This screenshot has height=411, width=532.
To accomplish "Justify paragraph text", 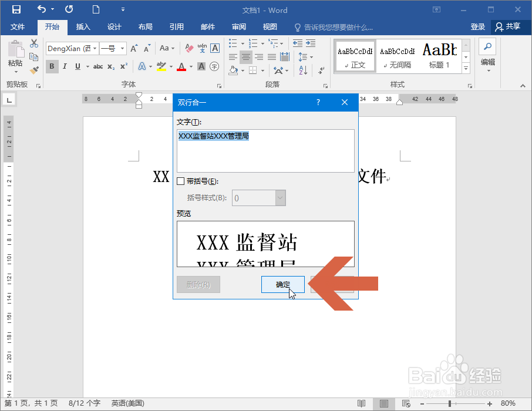I will (272, 57).
